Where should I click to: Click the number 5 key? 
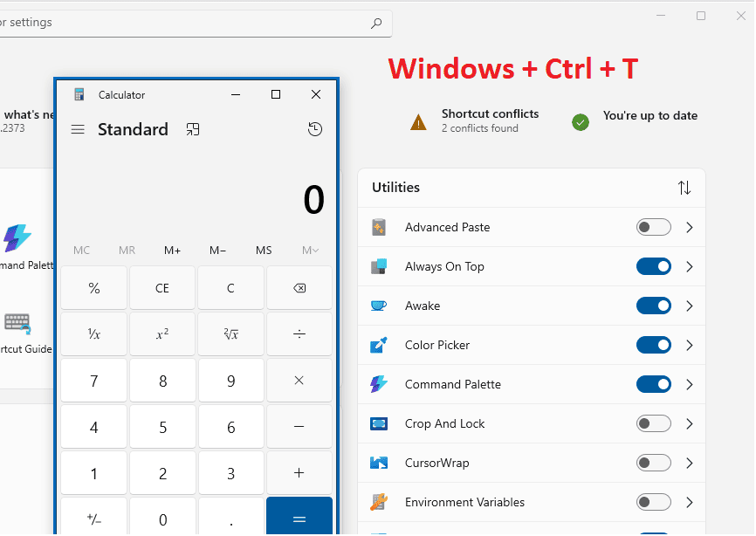coord(162,427)
